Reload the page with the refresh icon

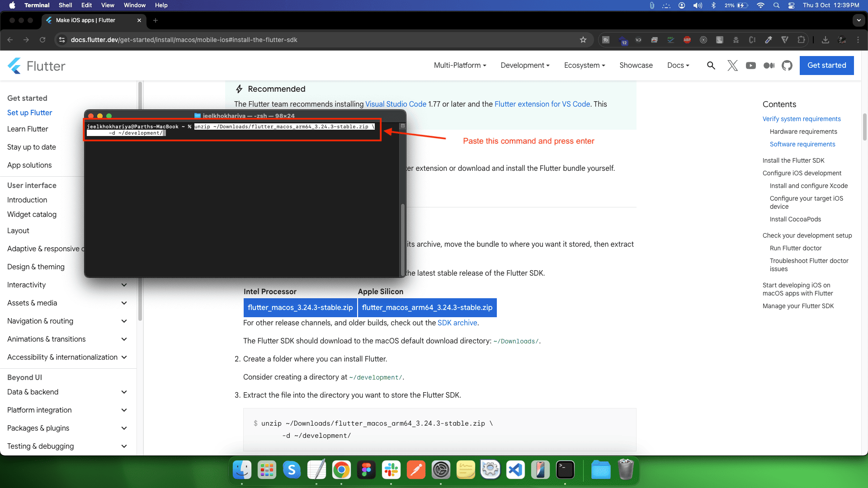[42, 40]
